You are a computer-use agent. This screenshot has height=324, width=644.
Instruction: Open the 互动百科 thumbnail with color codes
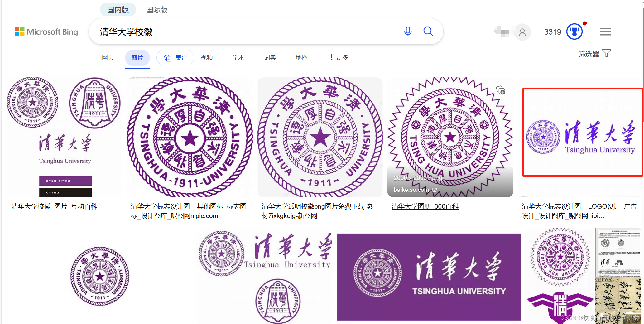click(x=64, y=137)
